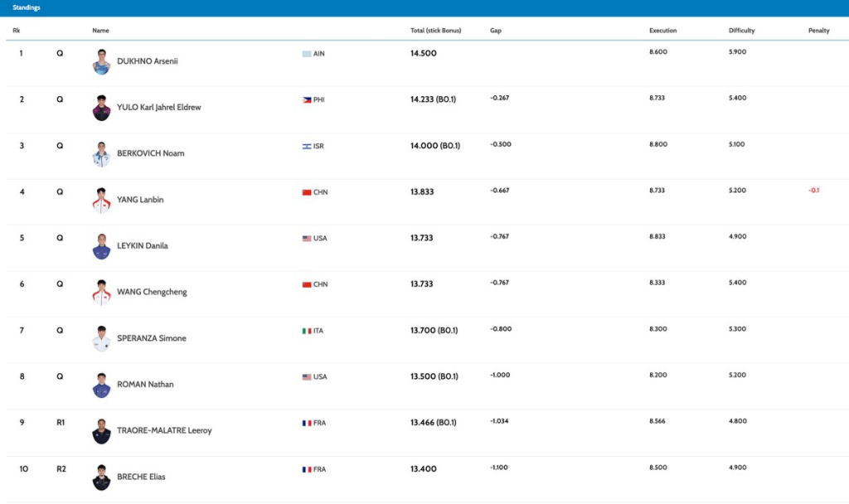Image resolution: width=849 pixels, height=504 pixels.
Task: Click the Israel flag icon next to ISR
Action: [307, 146]
